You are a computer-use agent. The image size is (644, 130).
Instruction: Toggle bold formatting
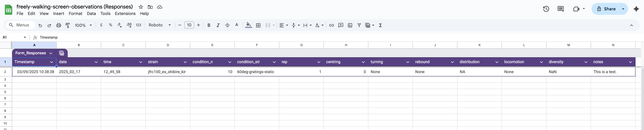click(209, 25)
